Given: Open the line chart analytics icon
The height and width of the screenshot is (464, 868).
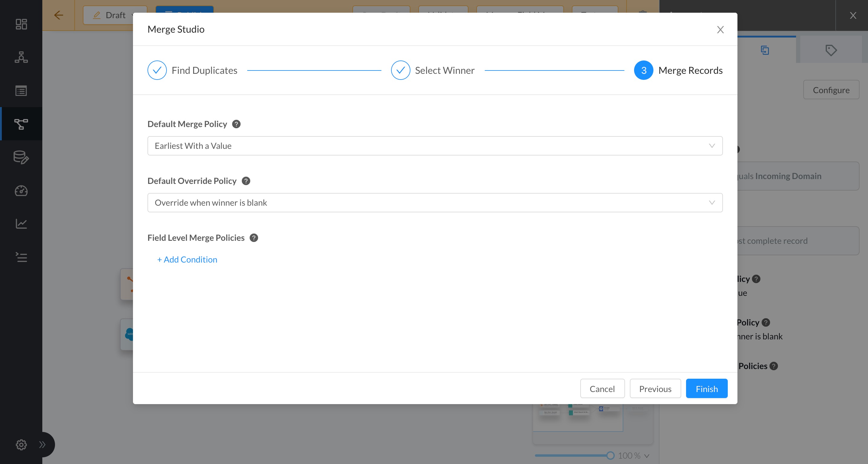Looking at the screenshot, I should point(21,224).
